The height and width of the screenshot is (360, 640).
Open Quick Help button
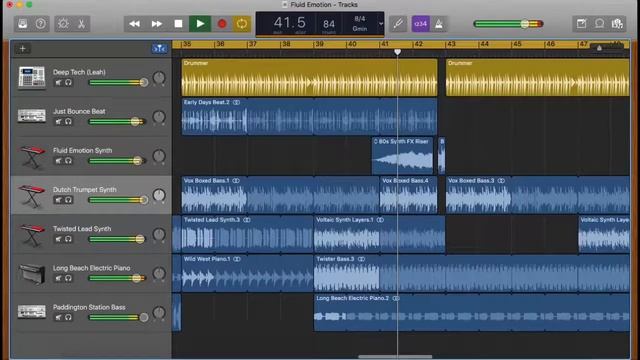click(x=40, y=24)
